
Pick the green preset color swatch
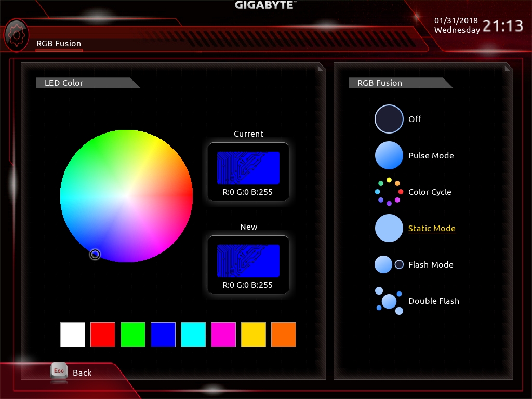133,335
